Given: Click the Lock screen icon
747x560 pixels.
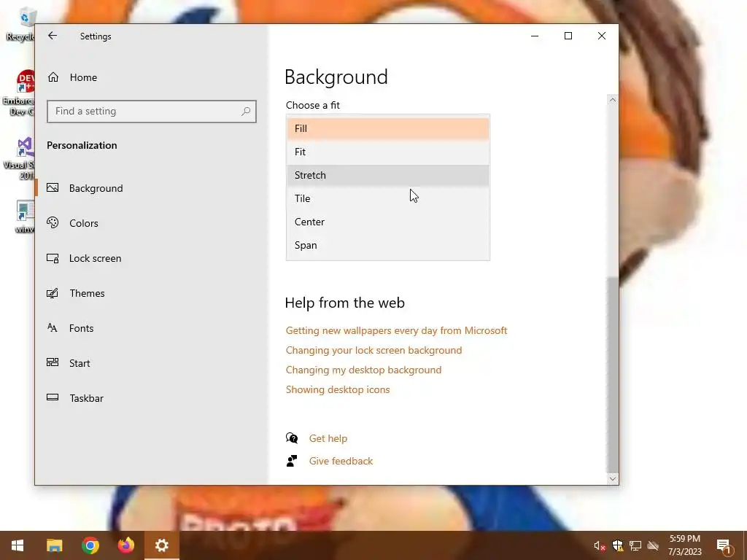Looking at the screenshot, I should coord(53,258).
